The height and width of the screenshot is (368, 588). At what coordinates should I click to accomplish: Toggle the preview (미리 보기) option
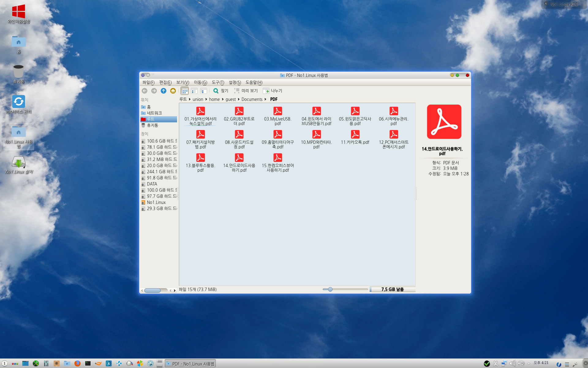246,91
